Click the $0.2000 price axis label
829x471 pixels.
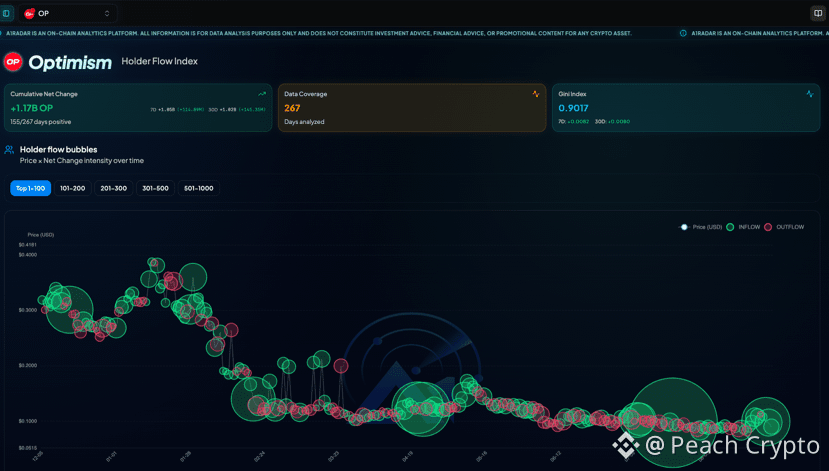tap(27, 365)
